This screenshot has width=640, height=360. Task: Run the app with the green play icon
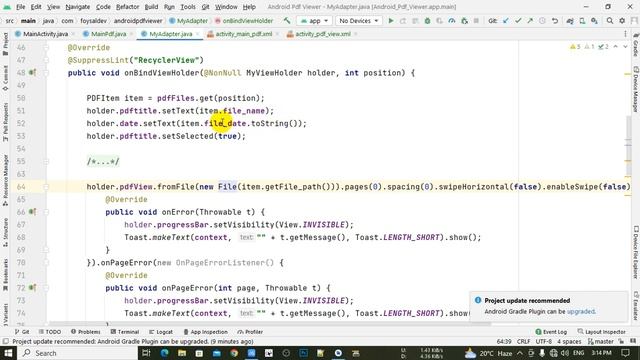[x=391, y=20]
